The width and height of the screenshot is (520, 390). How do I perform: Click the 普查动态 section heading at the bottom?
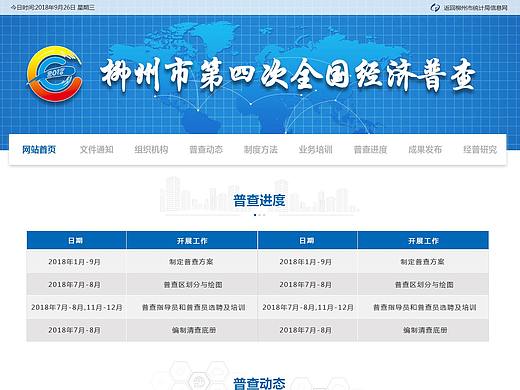(259, 383)
